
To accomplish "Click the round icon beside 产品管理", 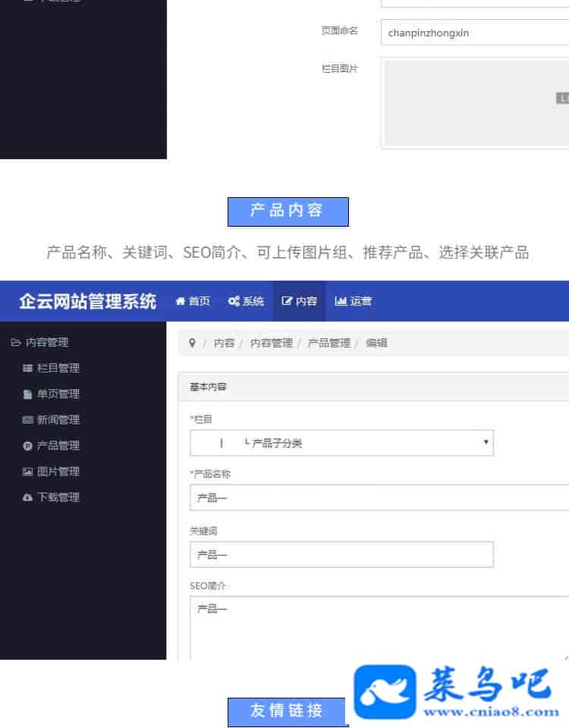I will pyautogui.click(x=27, y=446).
